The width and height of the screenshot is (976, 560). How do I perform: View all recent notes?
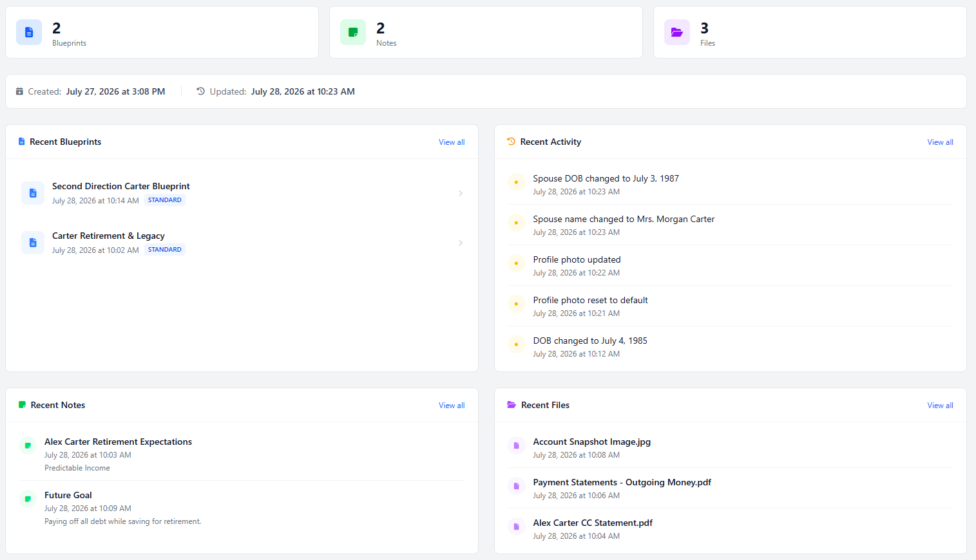coord(452,406)
